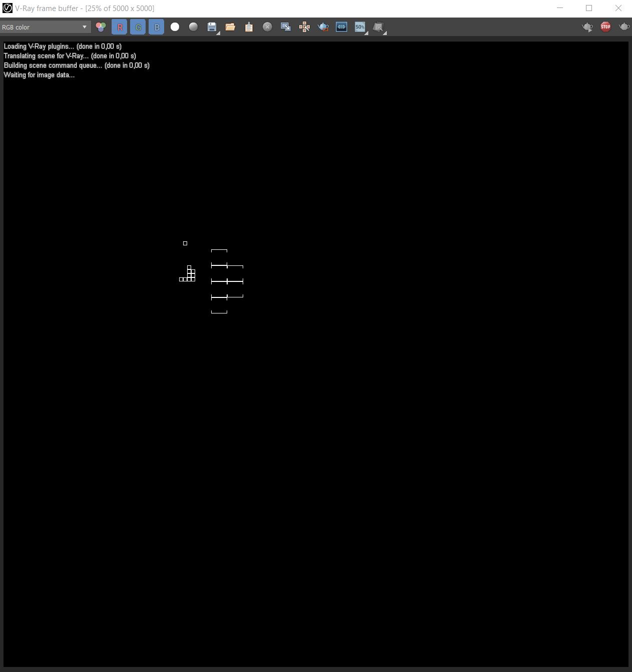The image size is (632, 672).
Task: Select 'Translating scene for V-Ray...' log line
Action: (x=70, y=56)
